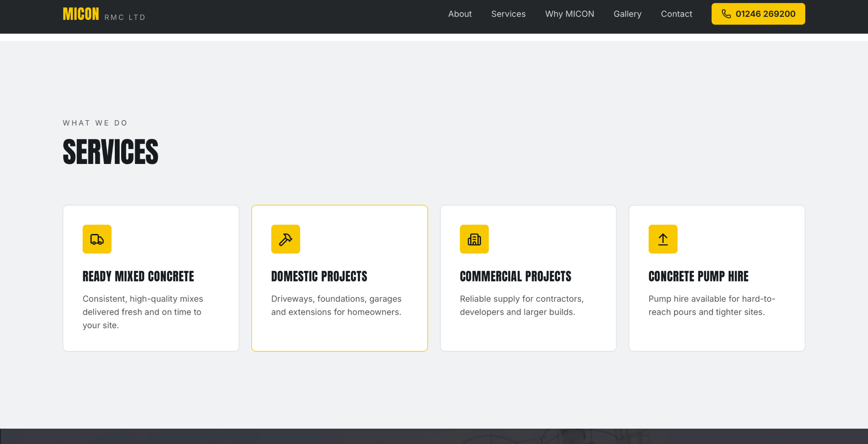This screenshot has height=444, width=868.
Task: Click the MICON logo in header
Action: (x=81, y=14)
